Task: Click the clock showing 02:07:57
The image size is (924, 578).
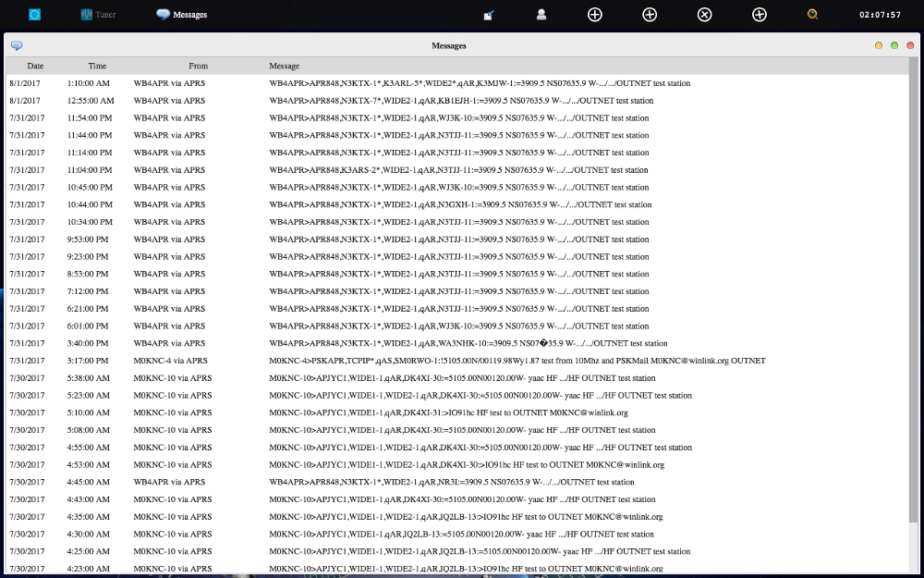Action: click(x=880, y=15)
